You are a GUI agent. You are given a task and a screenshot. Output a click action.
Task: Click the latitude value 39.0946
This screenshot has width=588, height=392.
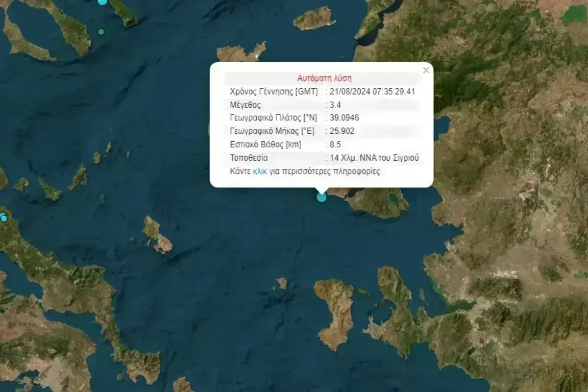(x=345, y=118)
